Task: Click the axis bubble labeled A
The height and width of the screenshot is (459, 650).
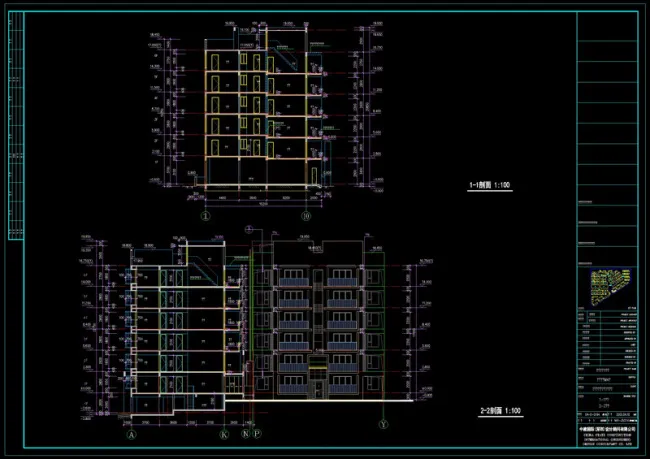Action: tap(129, 436)
